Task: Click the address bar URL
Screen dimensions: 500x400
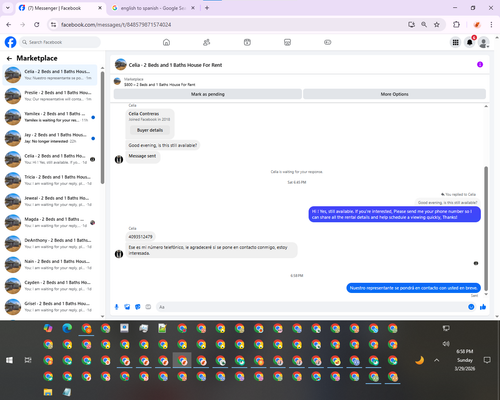Action: [x=116, y=25]
